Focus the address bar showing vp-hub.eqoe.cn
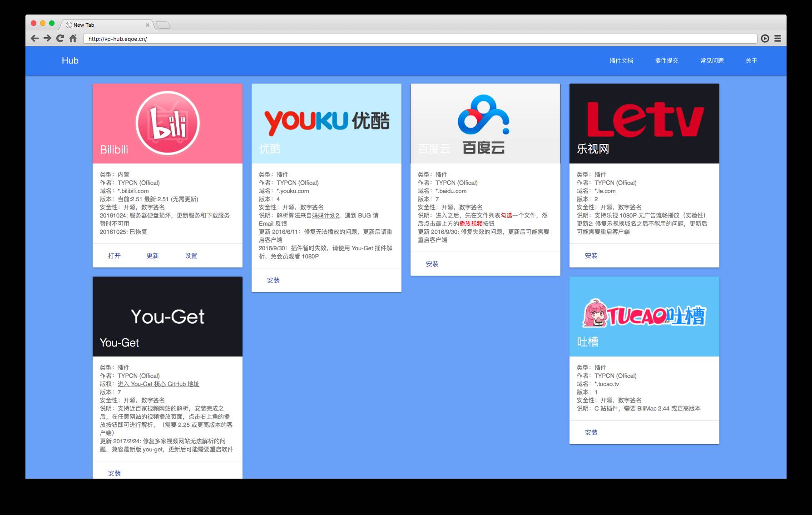Screen dimensions: 812x515 pos(420,39)
